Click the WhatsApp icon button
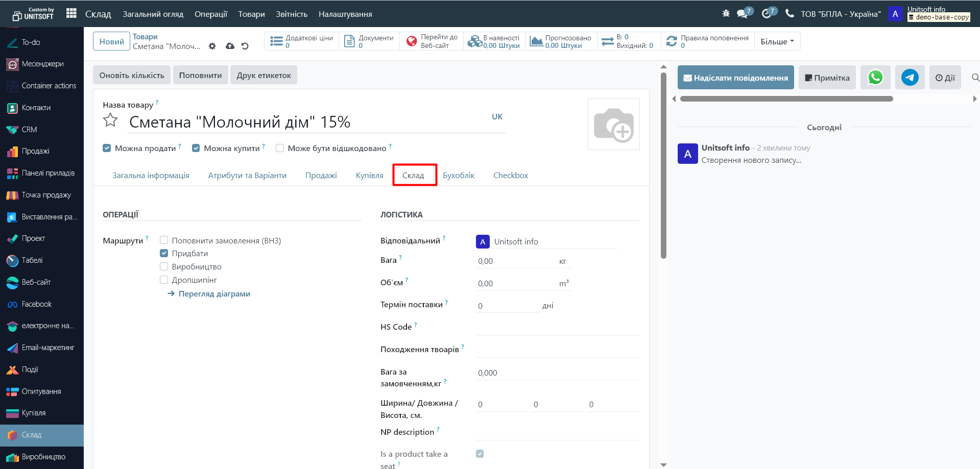The height and width of the screenshot is (469, 980). point(875,78)
